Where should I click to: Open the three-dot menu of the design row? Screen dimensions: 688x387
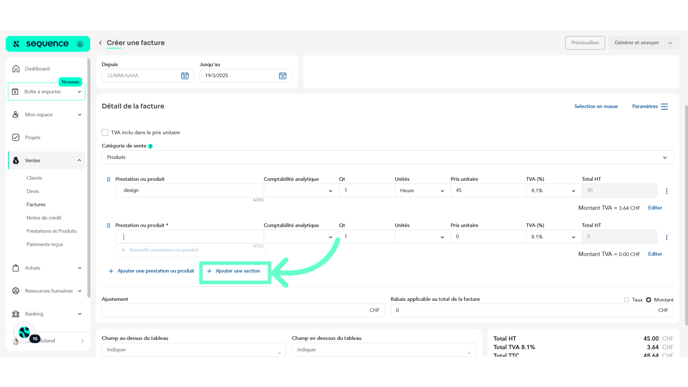(x=666, y=191)
